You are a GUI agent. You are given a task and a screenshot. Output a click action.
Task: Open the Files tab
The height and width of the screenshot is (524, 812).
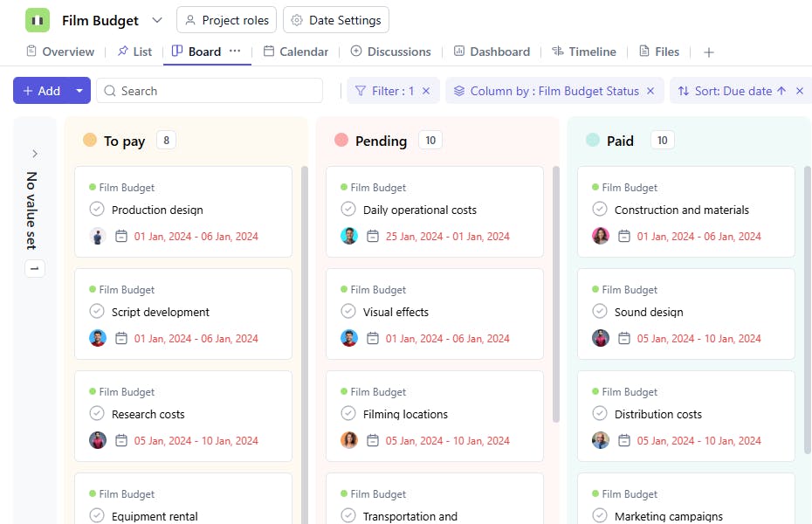(659, 52)
